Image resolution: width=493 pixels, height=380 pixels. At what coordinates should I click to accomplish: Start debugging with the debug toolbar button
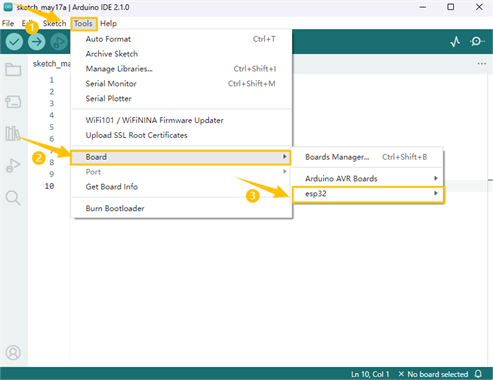pyautogui.click(x=59, y=42)
